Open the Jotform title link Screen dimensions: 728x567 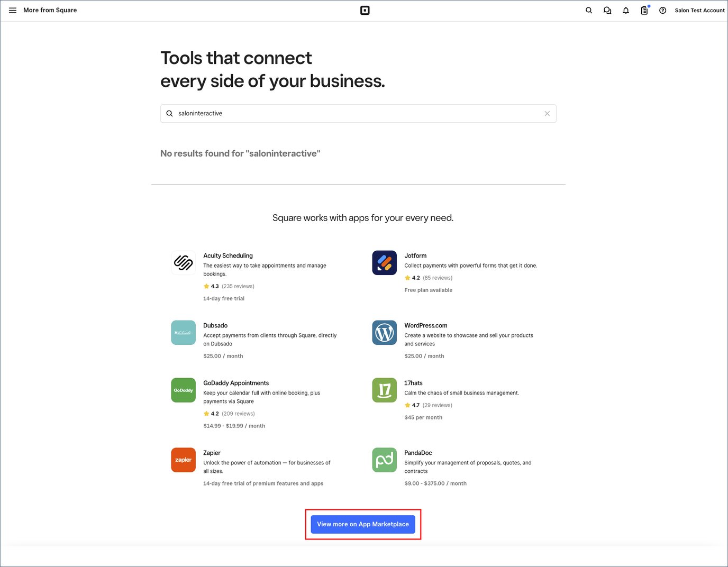(x=415, y=255)
